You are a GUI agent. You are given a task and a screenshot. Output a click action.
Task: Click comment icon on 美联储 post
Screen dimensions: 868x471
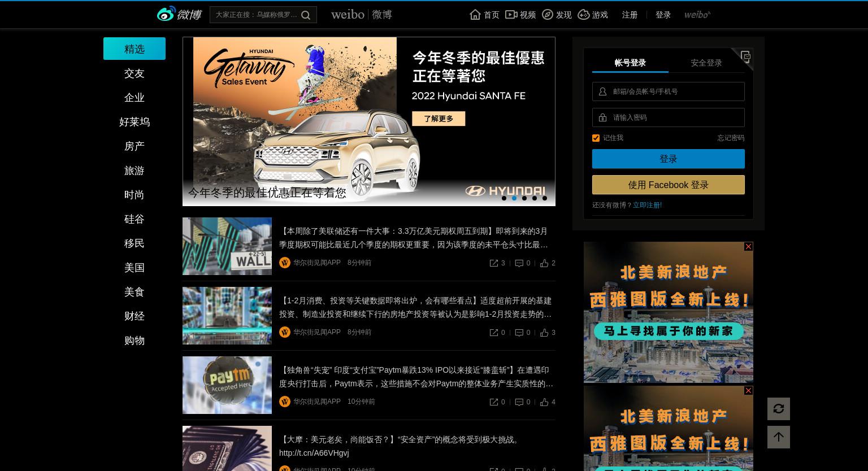[x=519, y=263]
